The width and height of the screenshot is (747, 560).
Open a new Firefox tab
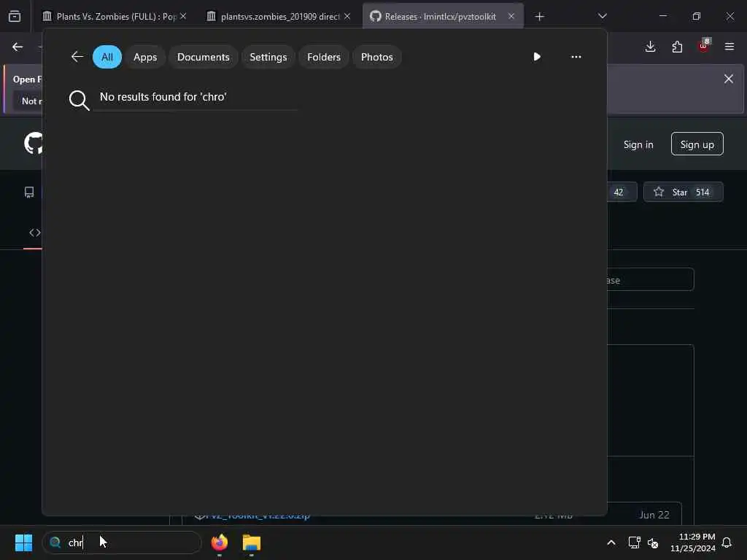[x=539, y=17]
